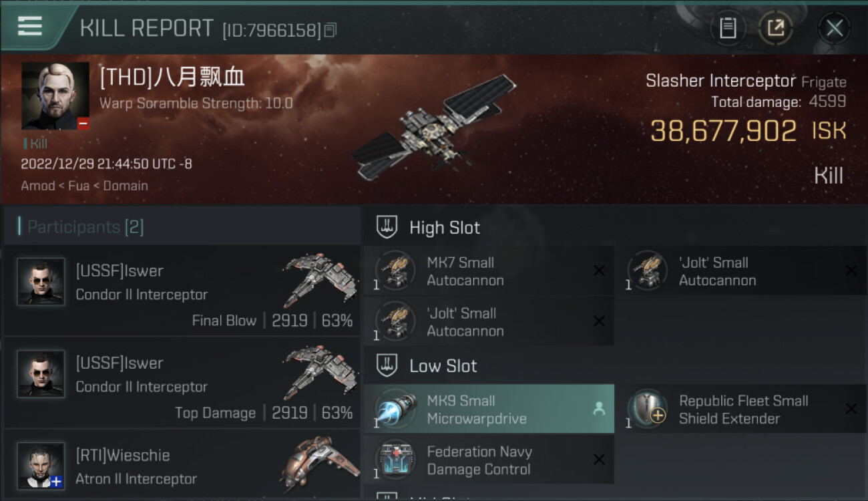
Task: Click the X mark on MK7 Small Autocannon
Action: coord(599,271)
